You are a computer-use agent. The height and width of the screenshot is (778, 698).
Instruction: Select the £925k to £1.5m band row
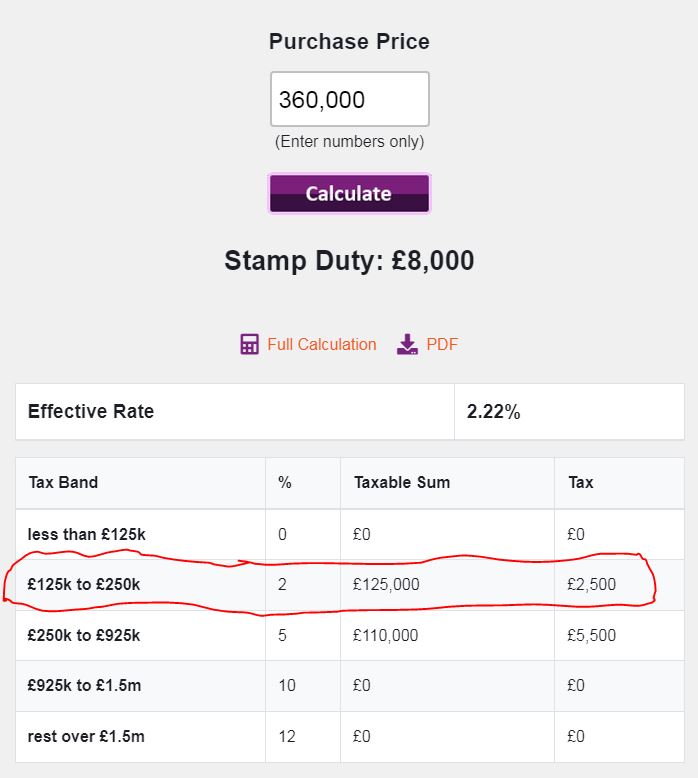click(x=350, y=686)
